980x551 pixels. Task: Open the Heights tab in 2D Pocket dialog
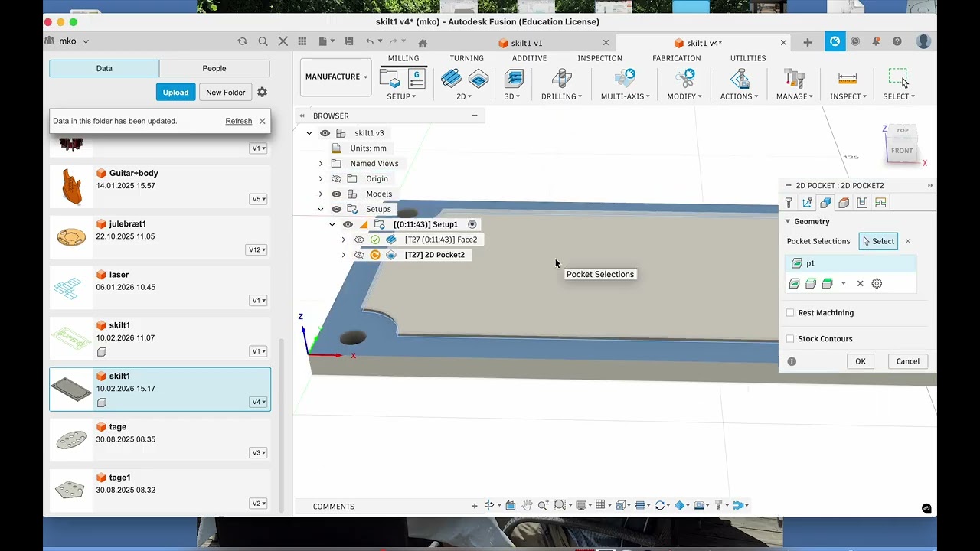[x=844, y=203]
